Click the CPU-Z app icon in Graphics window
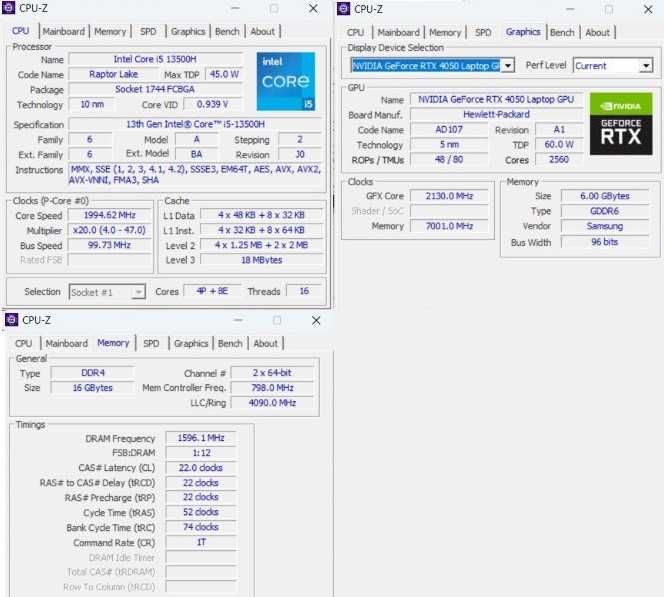This screenshot has height=597, width=664. [x=343, y=8]
